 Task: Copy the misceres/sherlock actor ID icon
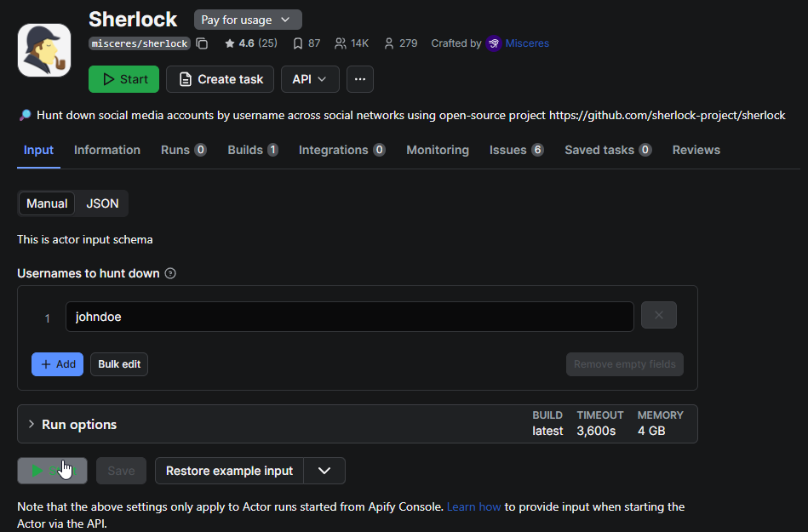(x=202, y=43)
